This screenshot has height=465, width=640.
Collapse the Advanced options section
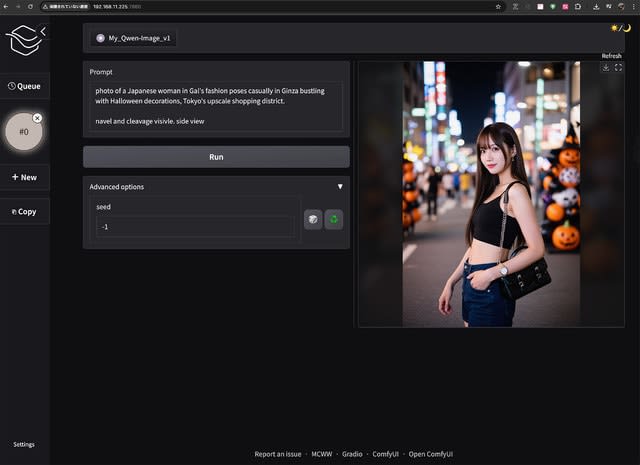click(x=340, y=187)
